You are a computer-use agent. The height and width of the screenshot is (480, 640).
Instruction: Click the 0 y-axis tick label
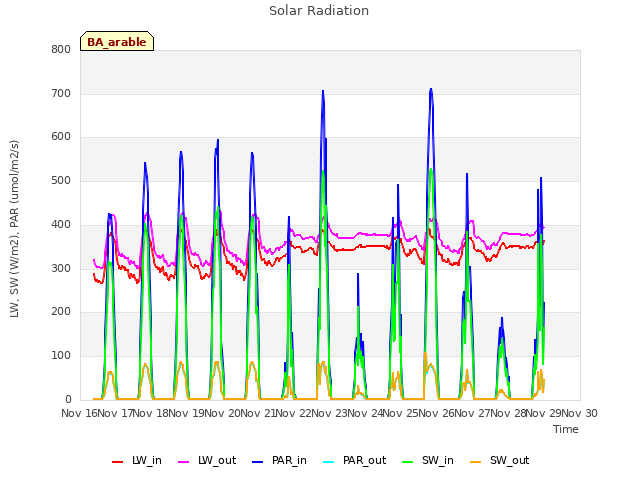click(x=68, y=399)
